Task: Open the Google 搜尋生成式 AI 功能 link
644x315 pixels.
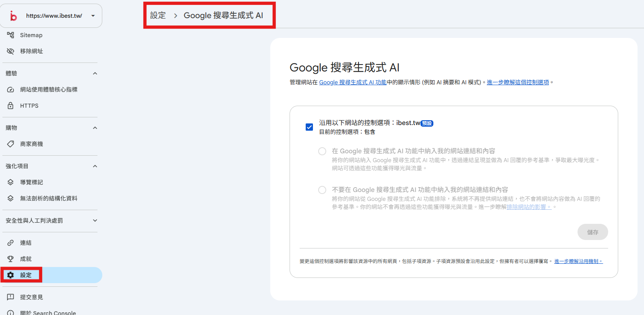Action: pos(353,82)
